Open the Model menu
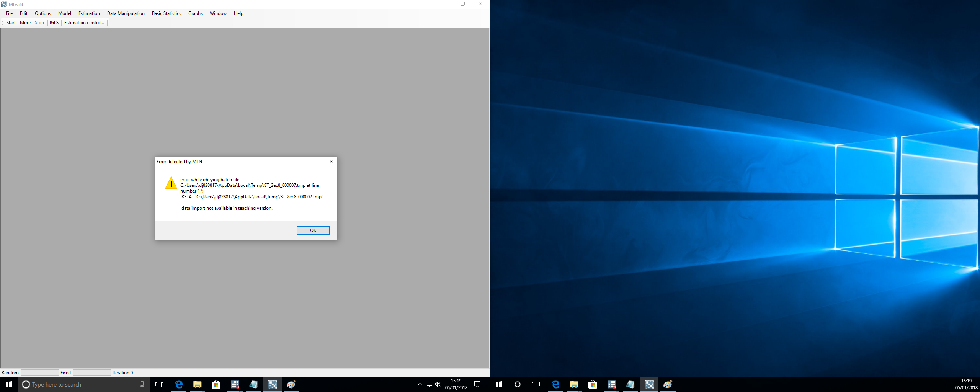This screenshot has width=980, height=392. (64, 13)
